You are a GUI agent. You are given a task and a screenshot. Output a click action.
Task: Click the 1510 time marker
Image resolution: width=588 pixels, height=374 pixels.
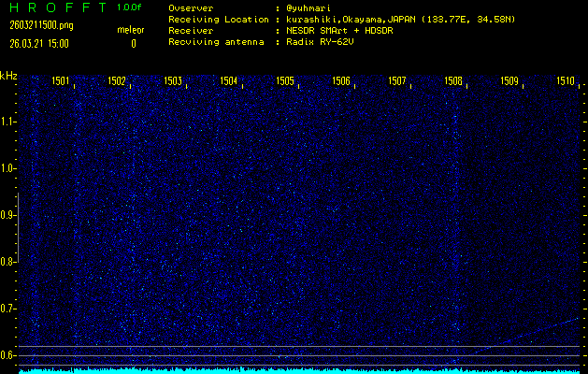point(566,81)
